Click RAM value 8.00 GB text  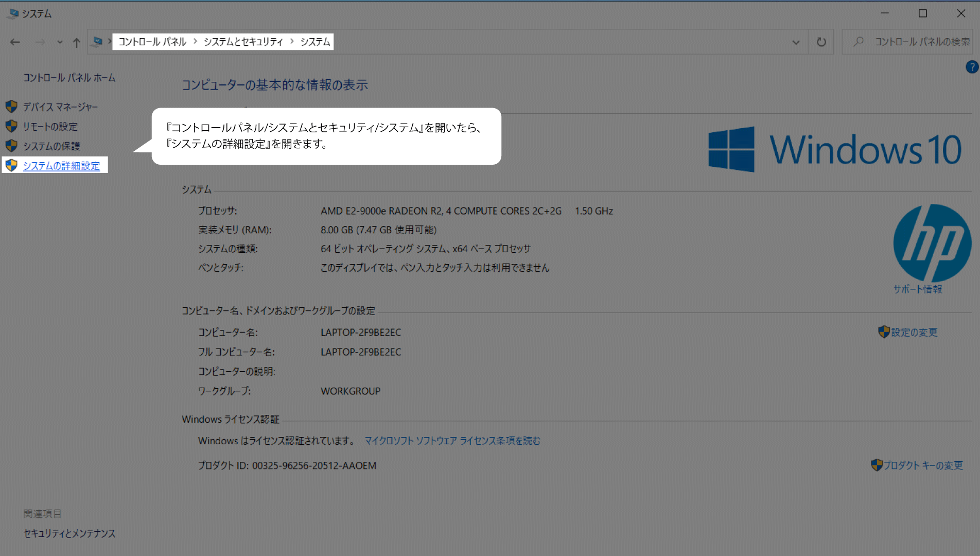[378, 230]
